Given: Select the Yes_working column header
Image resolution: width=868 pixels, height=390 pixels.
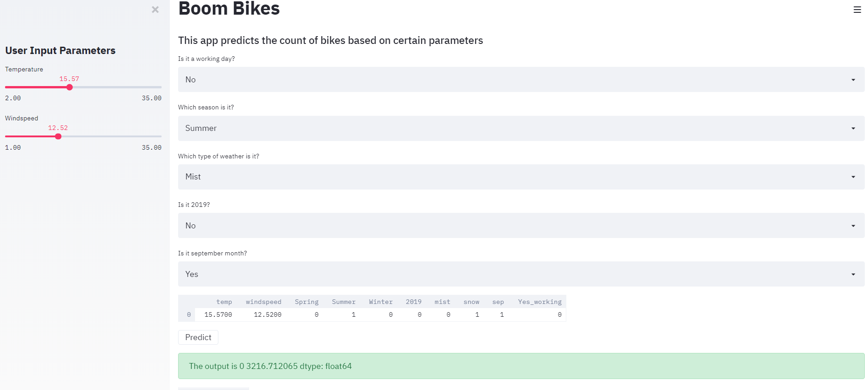Looking at the screenshot, I should pyautogui.click(x=539, y=302).
